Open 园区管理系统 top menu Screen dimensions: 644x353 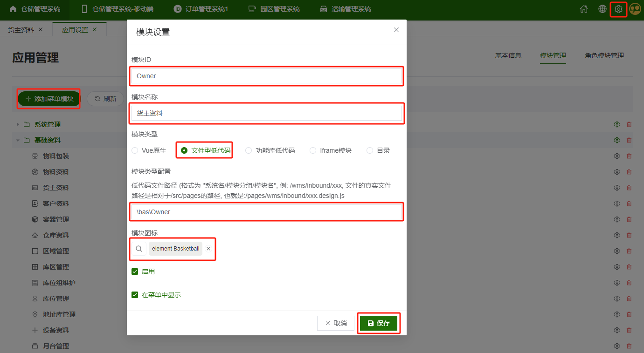pos(274,9)
